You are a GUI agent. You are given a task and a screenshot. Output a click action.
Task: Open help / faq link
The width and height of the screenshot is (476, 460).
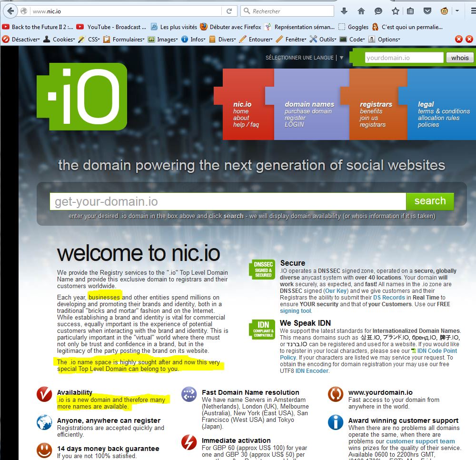pos(246,124)
